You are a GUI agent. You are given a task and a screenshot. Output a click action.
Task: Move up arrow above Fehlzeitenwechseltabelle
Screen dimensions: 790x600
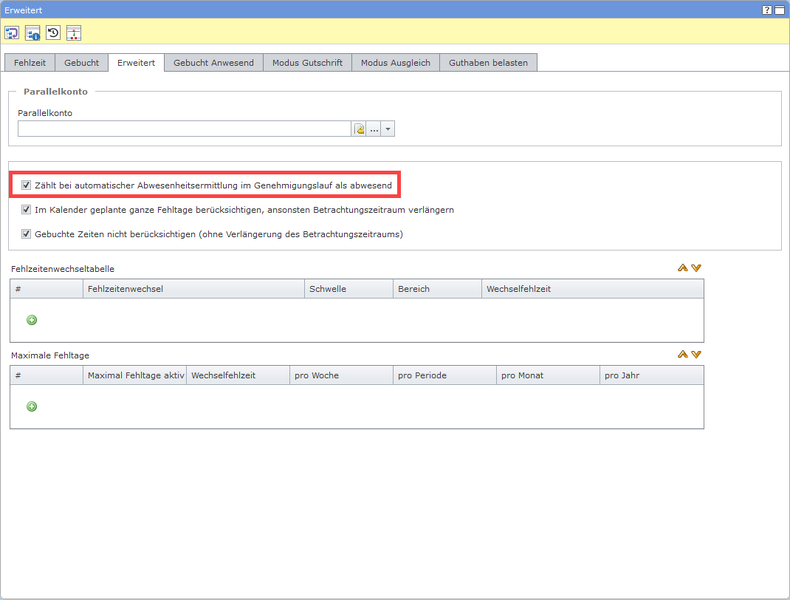pyautogui.click(x=683, y=268)
